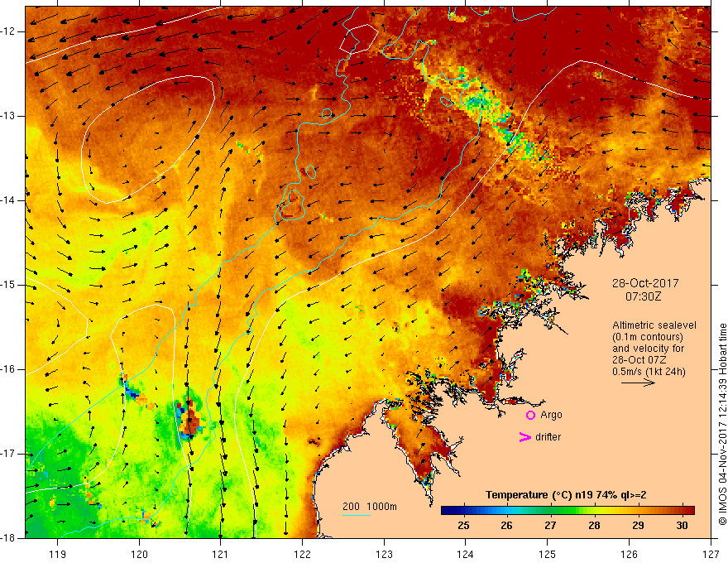Screen dimensions: 728x563
Task: Click the colorbar tick label 27
Action: (550, 526)
